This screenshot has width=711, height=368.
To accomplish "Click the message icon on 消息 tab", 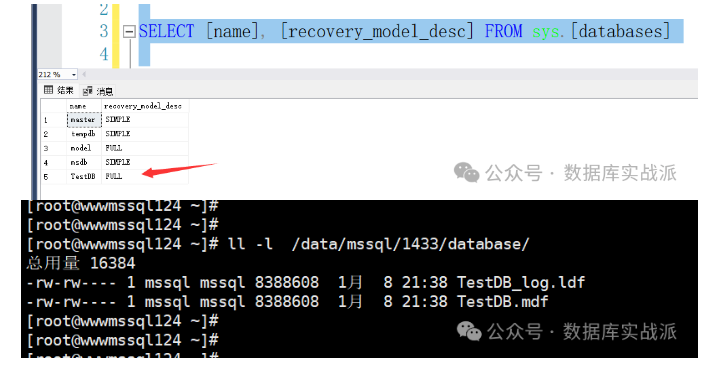I will click(x=88, y=91).
